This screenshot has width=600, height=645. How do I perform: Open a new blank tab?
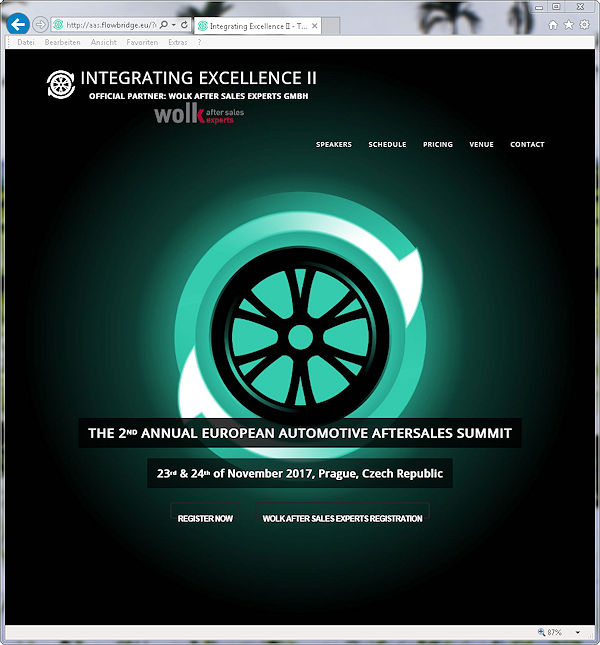[331, 26]
